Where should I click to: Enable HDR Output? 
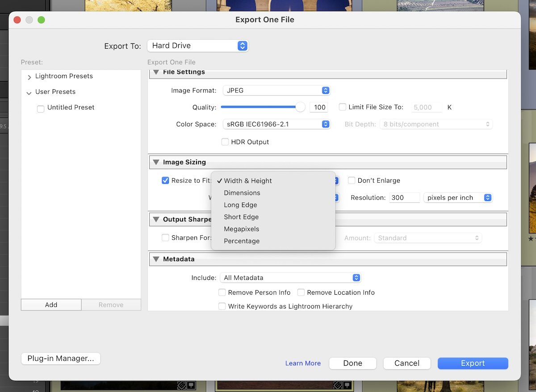coord(225,142)
